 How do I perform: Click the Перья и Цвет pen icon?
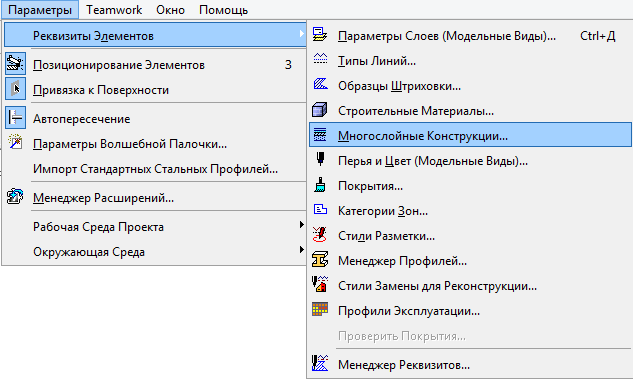320,159
